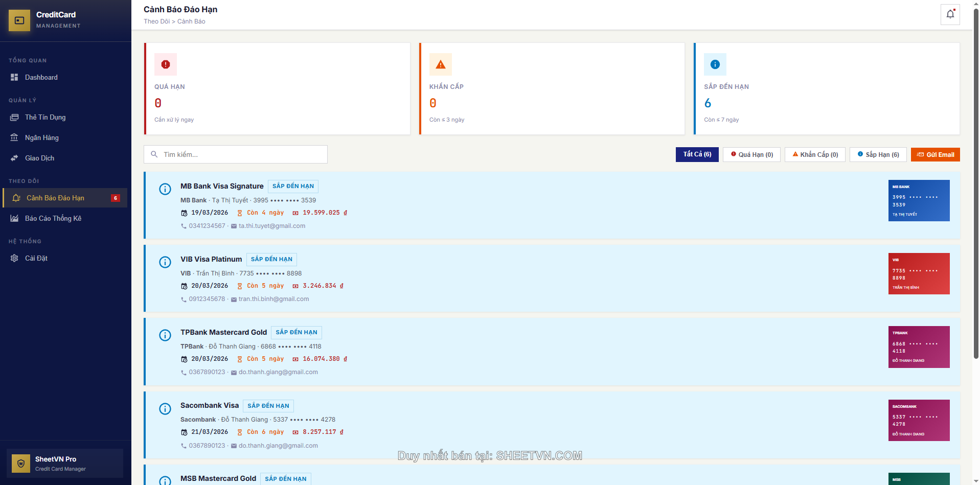Filter alerts by Quá Hạn (0)

pyautogui.click(x=751, y=154)
